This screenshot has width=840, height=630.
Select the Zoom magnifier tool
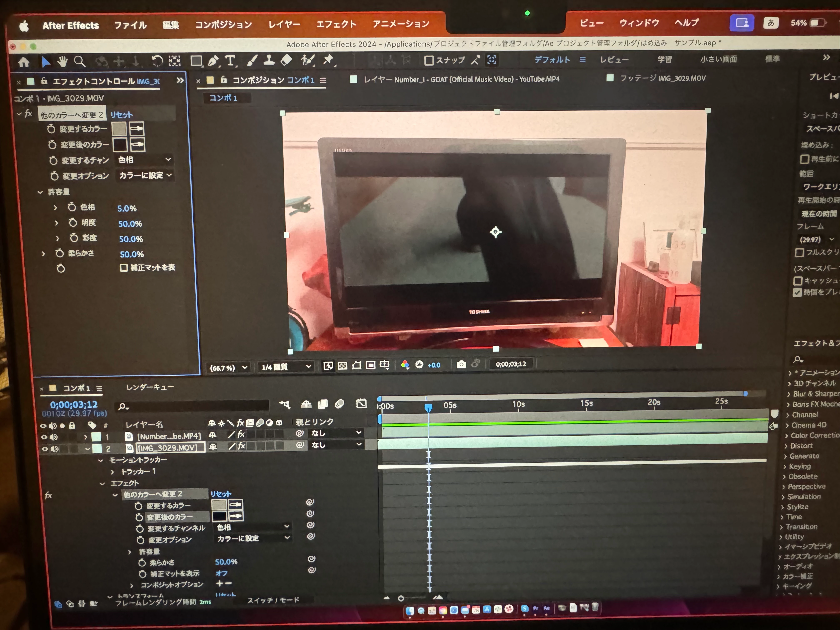(x=79, y=61)
